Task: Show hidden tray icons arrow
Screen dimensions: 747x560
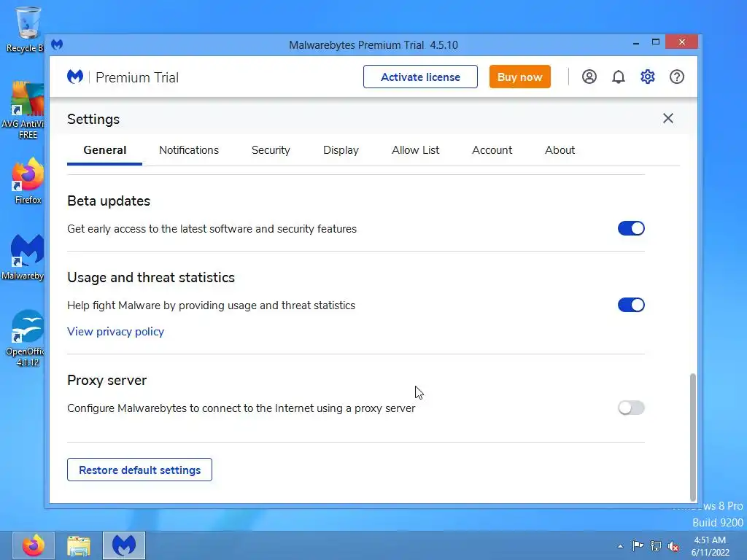Action: (620, 546)
